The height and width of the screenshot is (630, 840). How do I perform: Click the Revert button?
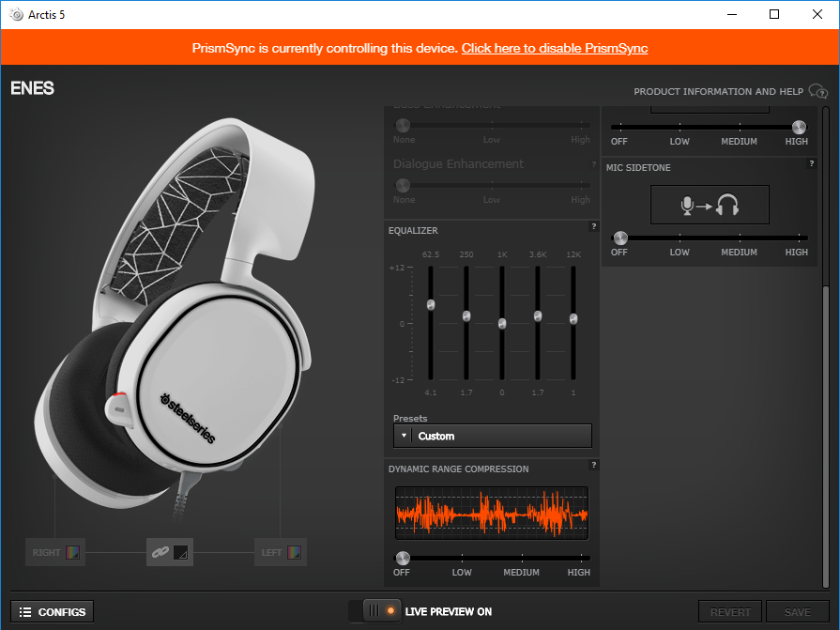(730, 612)
